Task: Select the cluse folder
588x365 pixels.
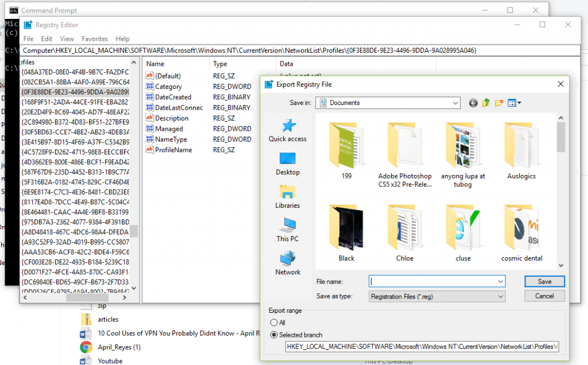Action: pyautogui.click(x=463, y=233)
